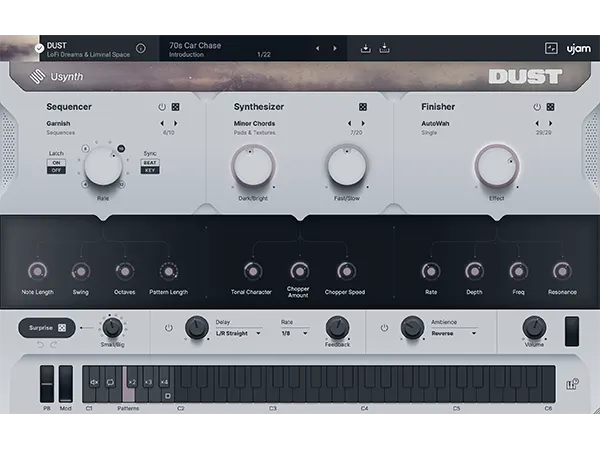The height and width of the screenshot is (450, 600).
Task: Set Sync to KEY
Action: 150,171
